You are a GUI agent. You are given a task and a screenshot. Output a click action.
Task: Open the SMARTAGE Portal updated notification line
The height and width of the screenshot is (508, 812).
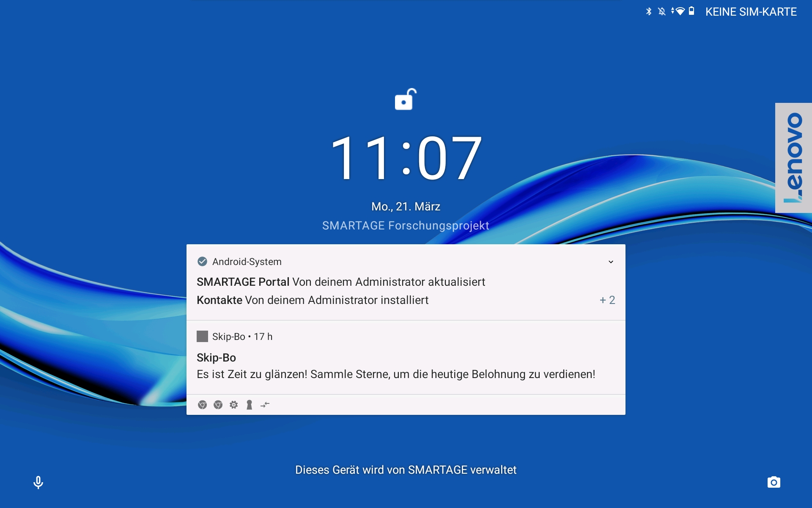point(340,282)
